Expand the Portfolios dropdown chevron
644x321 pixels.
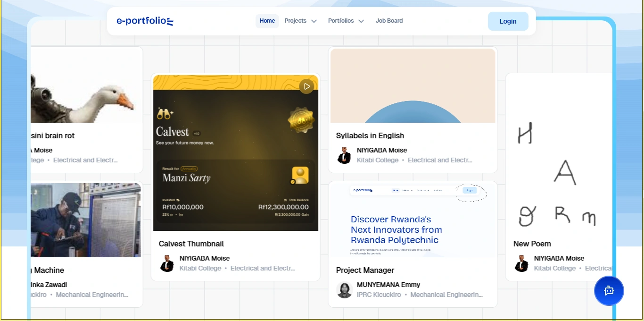361,21
